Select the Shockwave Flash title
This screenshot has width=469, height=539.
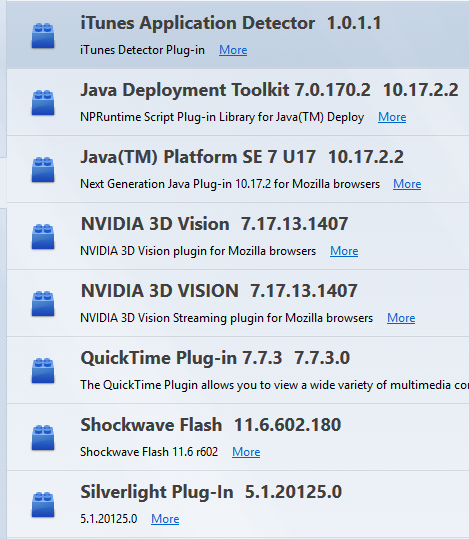click(x=151, y=425)
